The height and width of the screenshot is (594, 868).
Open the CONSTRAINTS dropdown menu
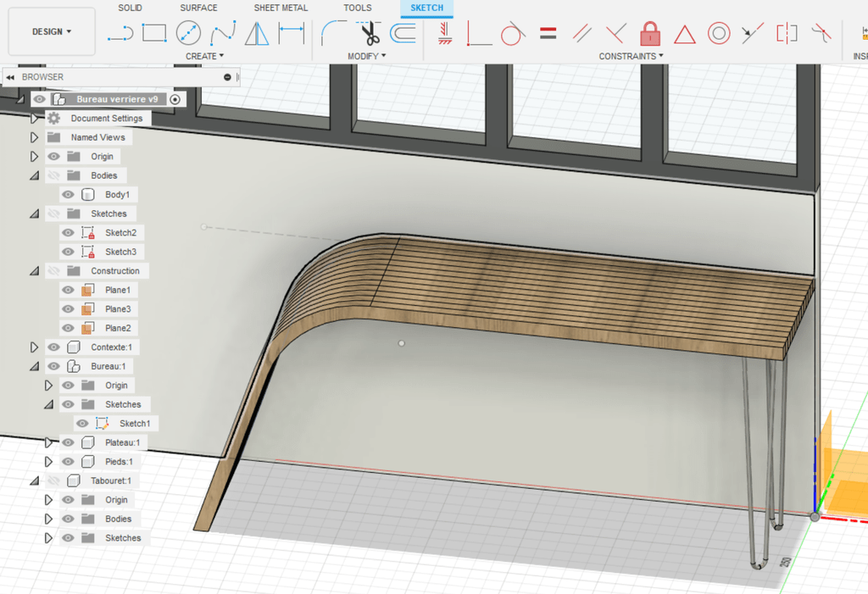coord(631,56)
